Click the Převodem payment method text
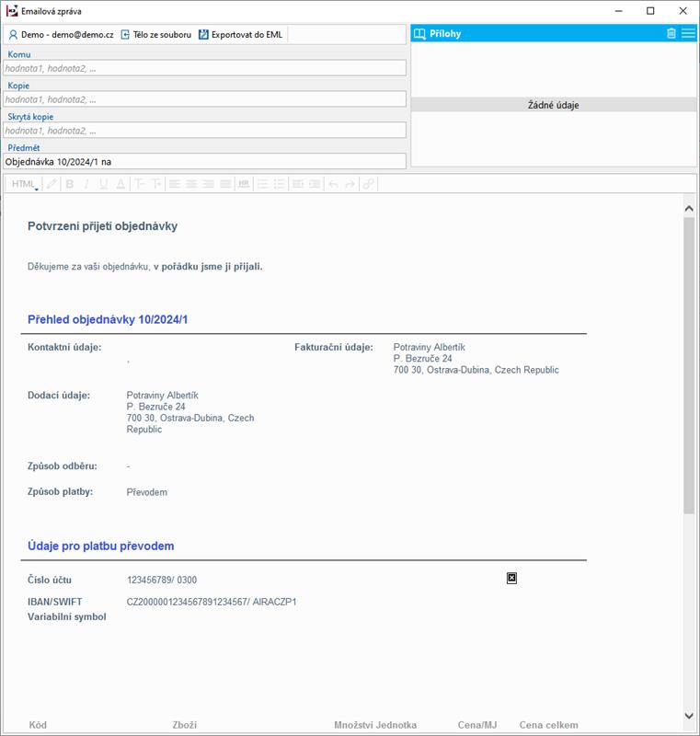Viewport: 700px width, 736px height. tap(147, 492)
